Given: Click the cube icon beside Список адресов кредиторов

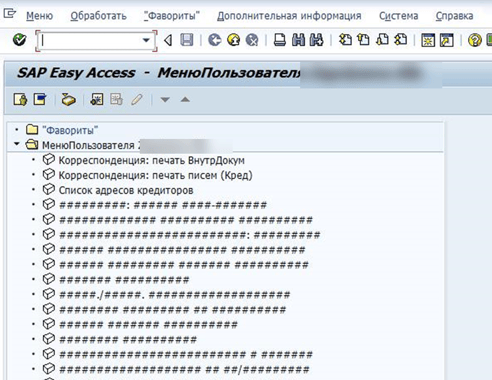Looking at the screenshot, I should click(49, 189).
